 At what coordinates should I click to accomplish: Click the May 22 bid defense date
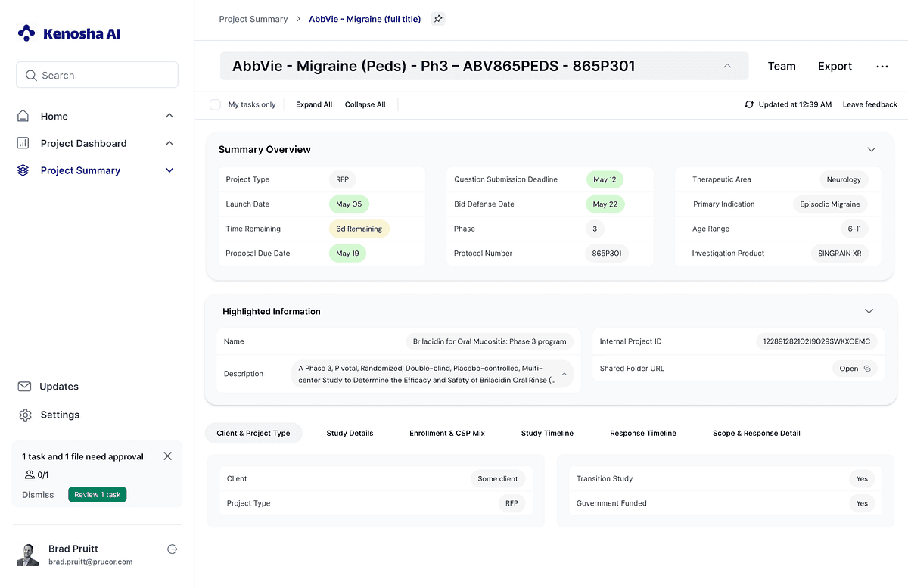[x=605, y=204]
